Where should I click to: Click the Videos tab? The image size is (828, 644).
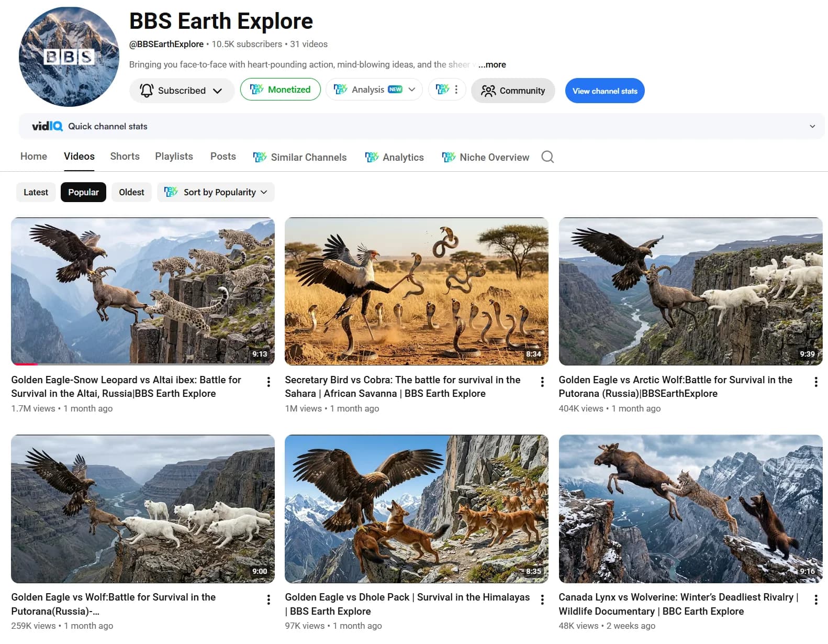pos(79,156)
